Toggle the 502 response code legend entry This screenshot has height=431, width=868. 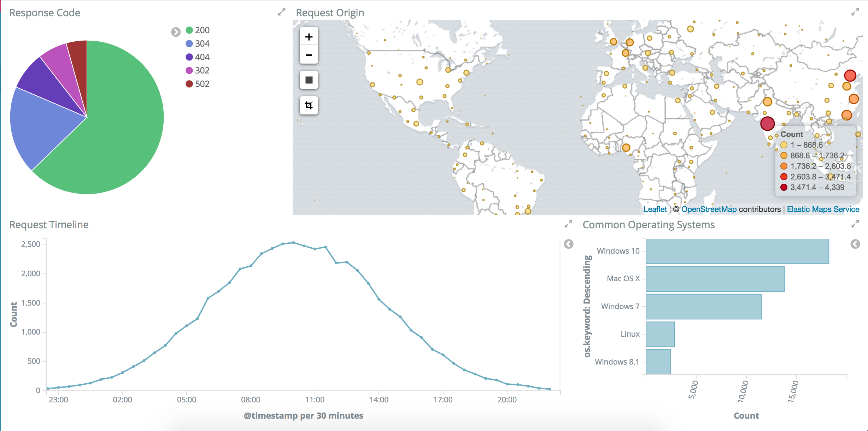click(202, 84)
